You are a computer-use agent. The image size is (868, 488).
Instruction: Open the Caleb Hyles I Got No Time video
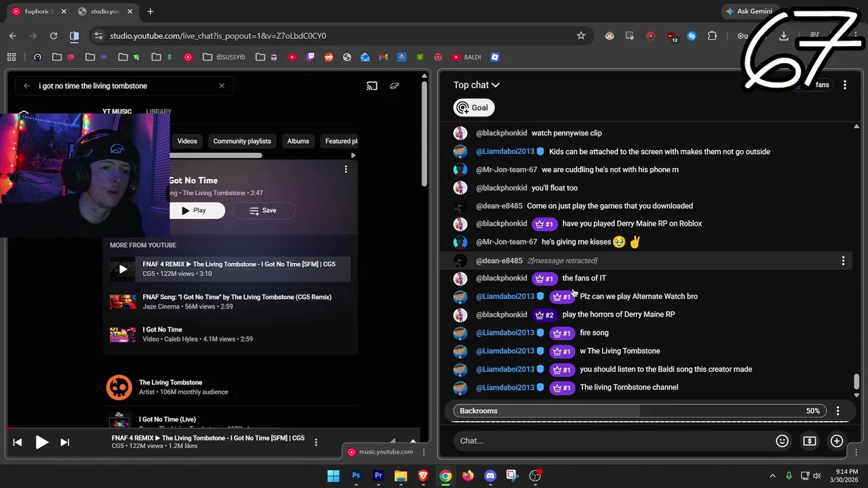pos(230,334)
